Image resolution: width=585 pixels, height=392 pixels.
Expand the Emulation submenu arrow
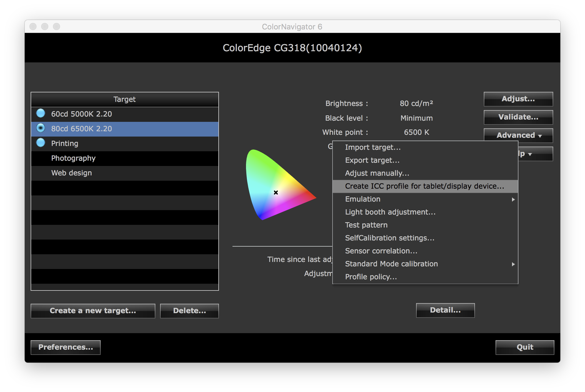pos(513,200)
